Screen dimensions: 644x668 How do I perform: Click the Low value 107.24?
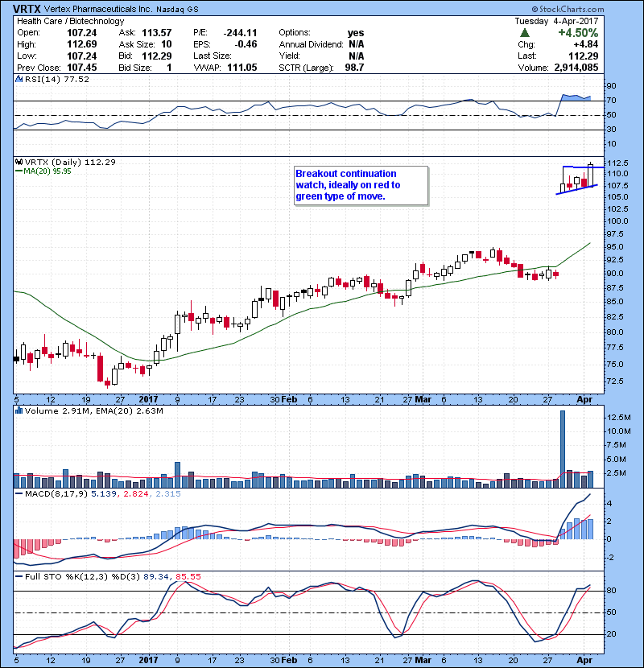(x=82, y=56)
